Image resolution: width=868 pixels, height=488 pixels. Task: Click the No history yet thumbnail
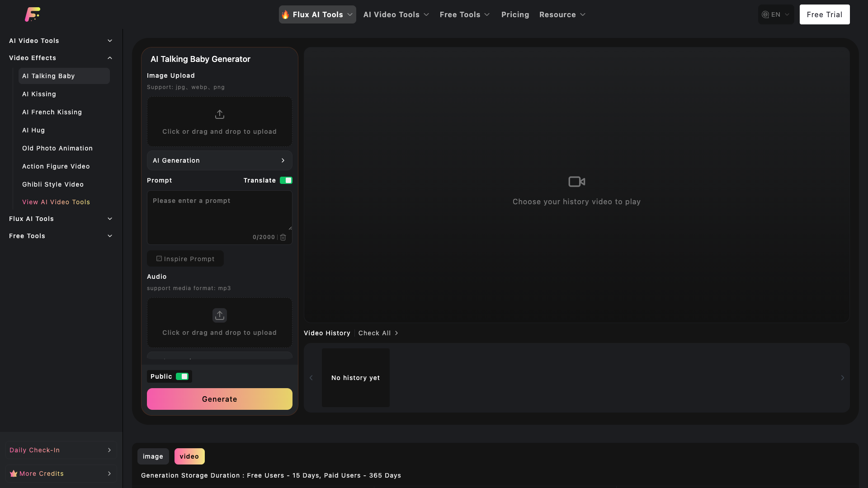tap(356, 378)
